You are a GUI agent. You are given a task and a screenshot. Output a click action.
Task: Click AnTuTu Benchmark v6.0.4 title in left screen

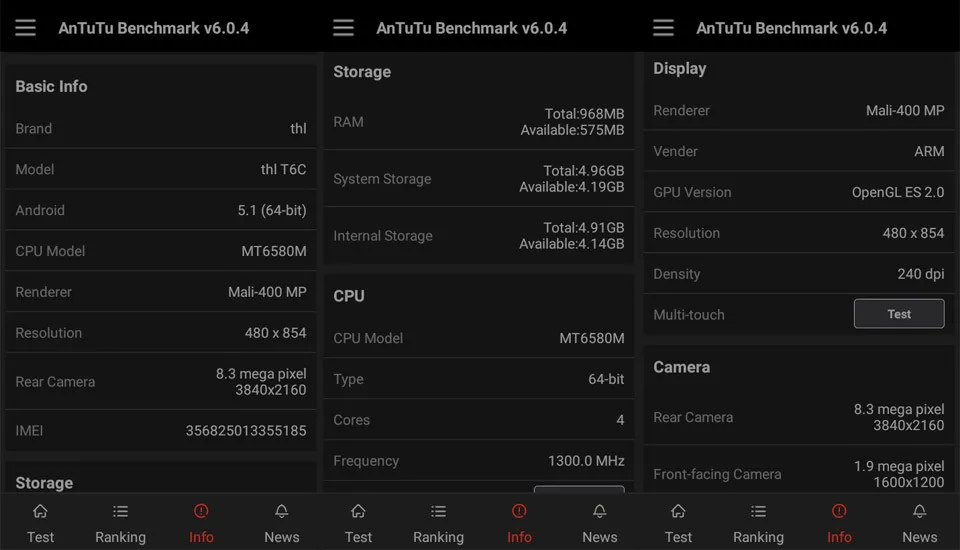(x=154, y=28)
